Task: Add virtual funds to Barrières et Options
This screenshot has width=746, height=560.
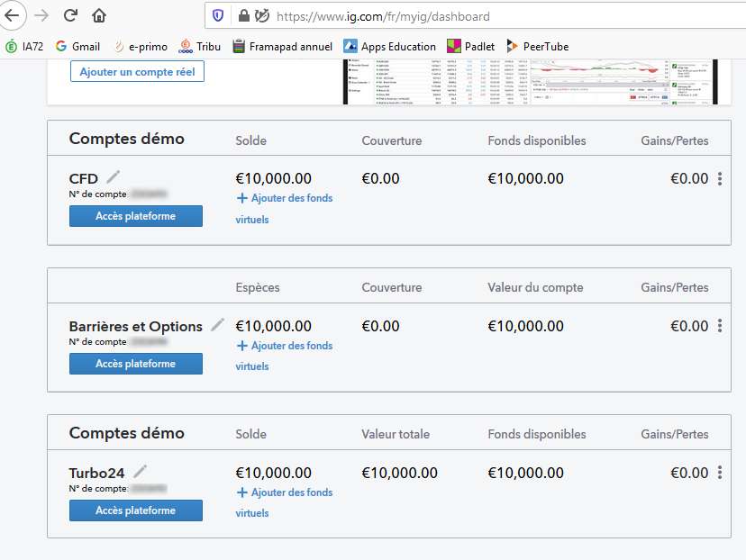Action: point(284,346)
